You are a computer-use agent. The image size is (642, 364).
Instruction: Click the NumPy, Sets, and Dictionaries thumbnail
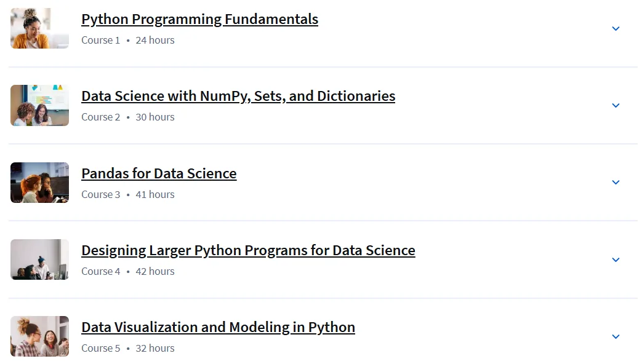point(40,106)
